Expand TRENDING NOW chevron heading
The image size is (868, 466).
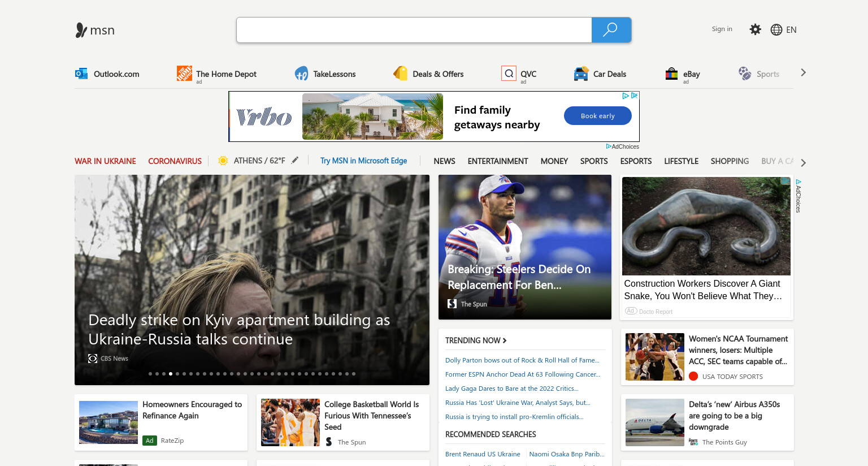[x=476, y=340]
